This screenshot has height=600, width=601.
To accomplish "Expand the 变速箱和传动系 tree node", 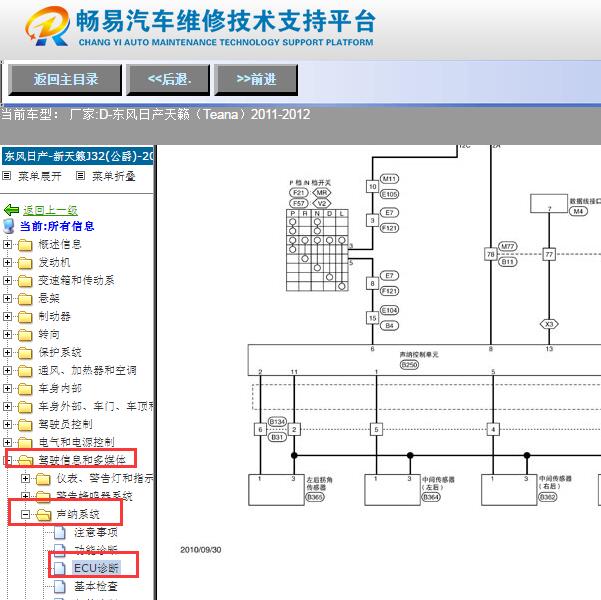I will point(7,280).
